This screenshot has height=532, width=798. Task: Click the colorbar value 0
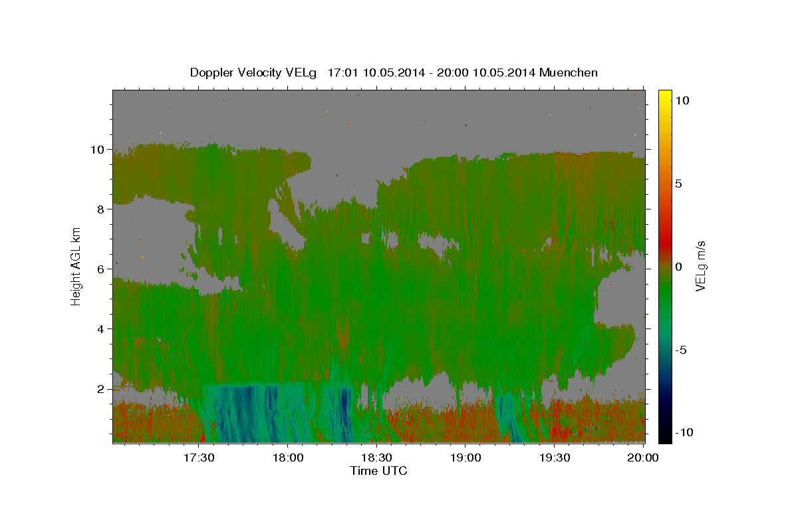[680, 266]
